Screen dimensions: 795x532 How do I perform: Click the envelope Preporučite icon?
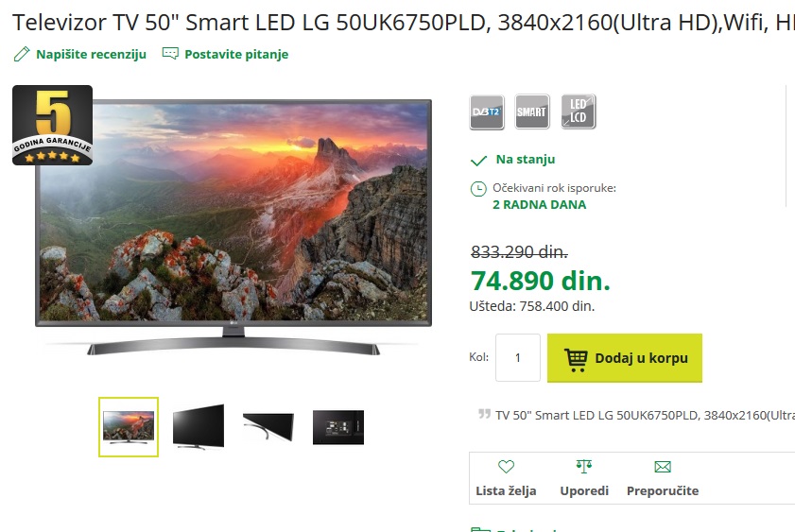click(x=663, y=467)
